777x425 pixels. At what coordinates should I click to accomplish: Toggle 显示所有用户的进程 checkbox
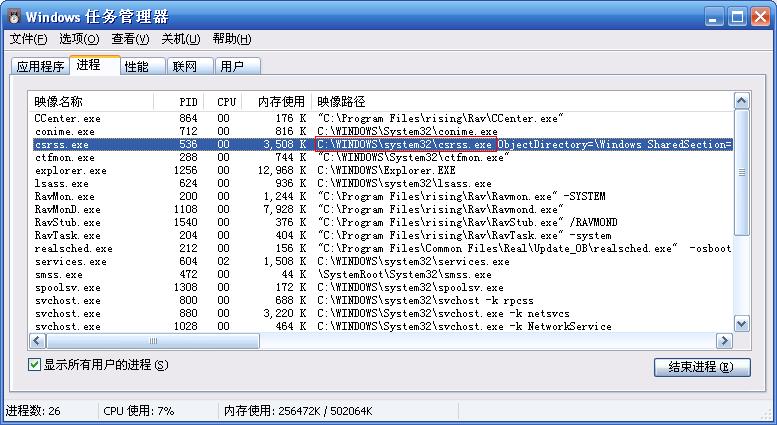pos(34,365)
